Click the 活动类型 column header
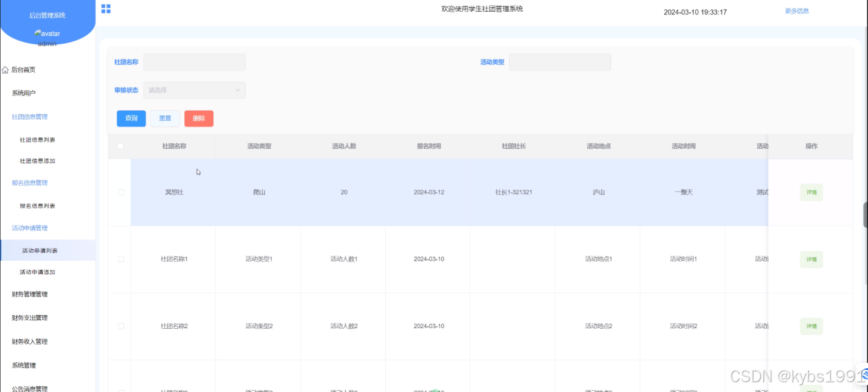Screen dimensions: 868x392 pos(259,146)
